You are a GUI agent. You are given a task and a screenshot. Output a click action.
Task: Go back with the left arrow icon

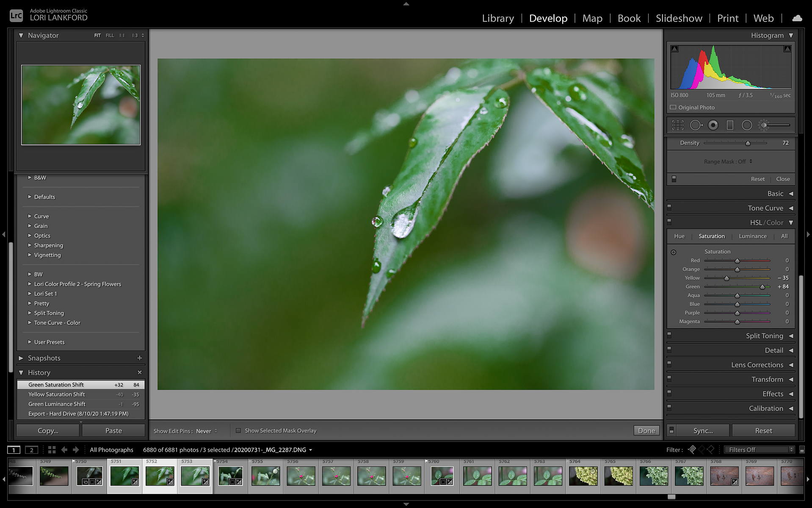64,450
